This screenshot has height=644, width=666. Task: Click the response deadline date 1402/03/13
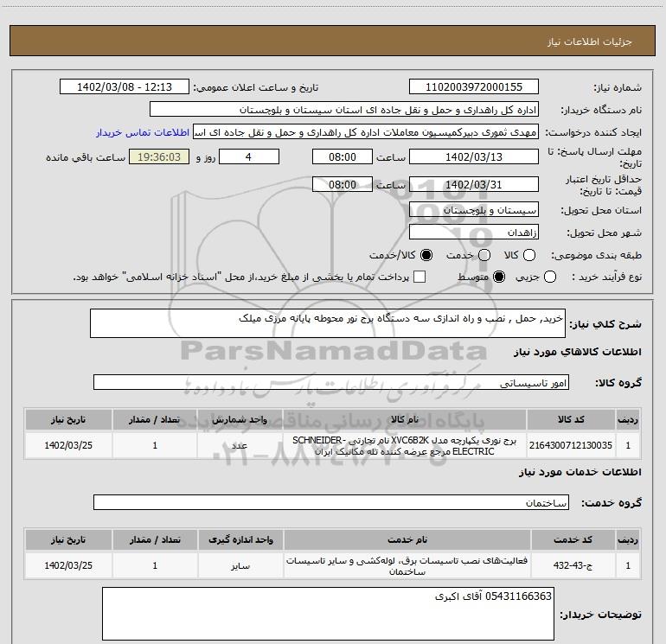point(474,156)
